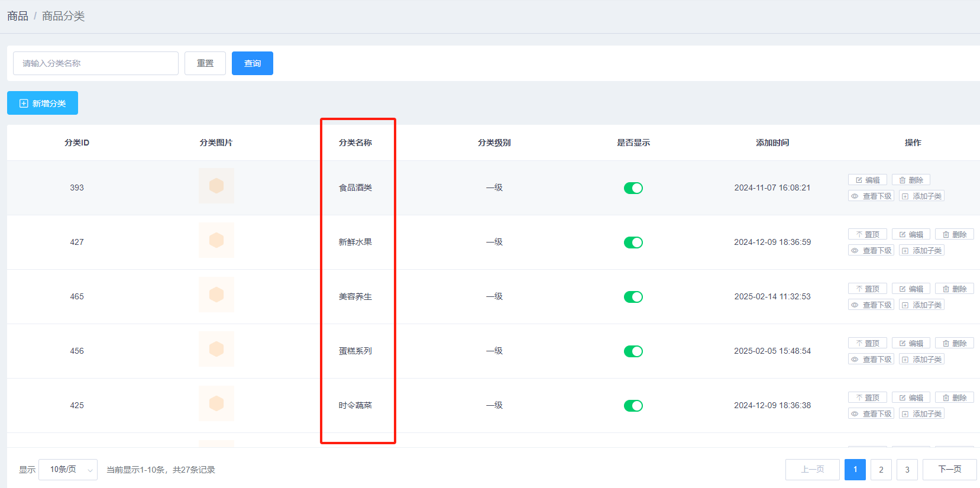Viewport: 980px width, 488px height.
Task: Go to page 2
Action: [881, 470]
